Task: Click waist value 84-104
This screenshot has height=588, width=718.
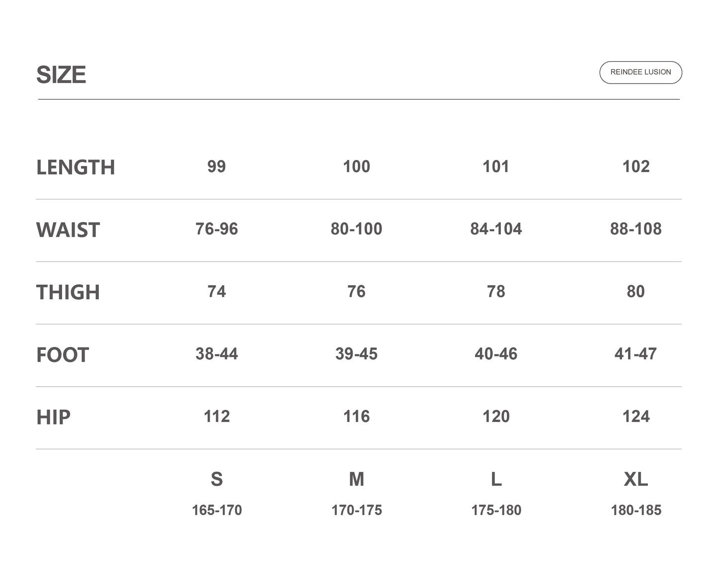Action: 496,229
